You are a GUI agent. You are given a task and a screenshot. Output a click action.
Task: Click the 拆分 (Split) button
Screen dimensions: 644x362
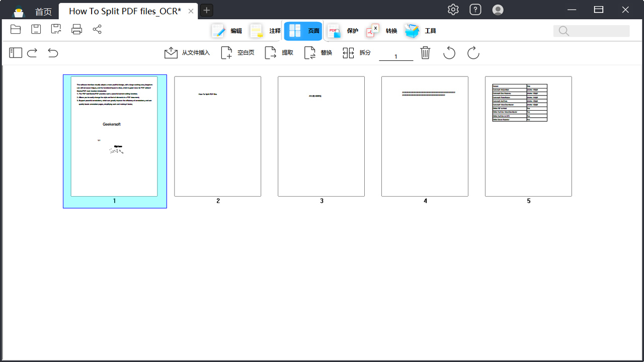pyautogui.click(x=357, y=53)
